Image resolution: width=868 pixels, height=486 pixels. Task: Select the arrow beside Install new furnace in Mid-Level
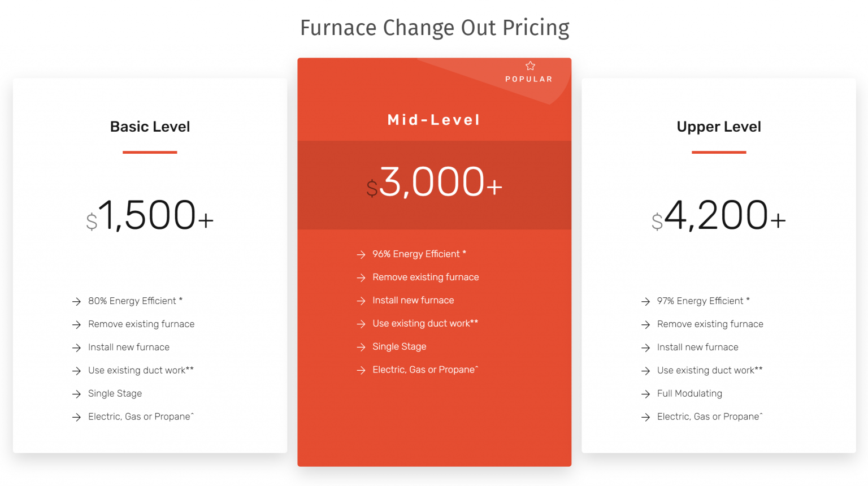tap(362, 301)
